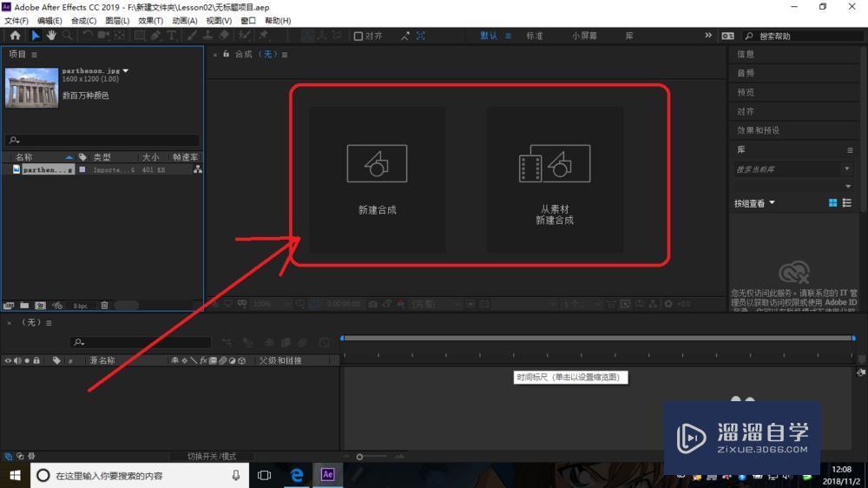The image size is (868, 488).
Task: Toggle the audio speaker column header
Action: point(17,360)
